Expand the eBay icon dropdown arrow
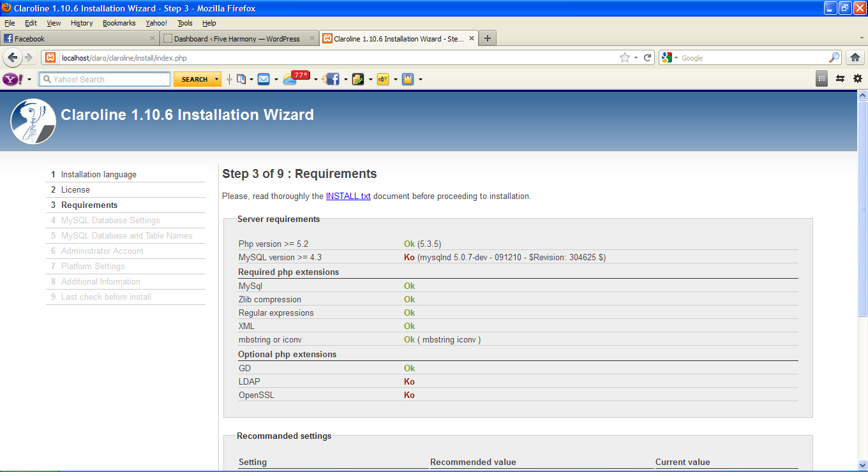Viewport: 868px width, 472px height. tap(395, 80)
